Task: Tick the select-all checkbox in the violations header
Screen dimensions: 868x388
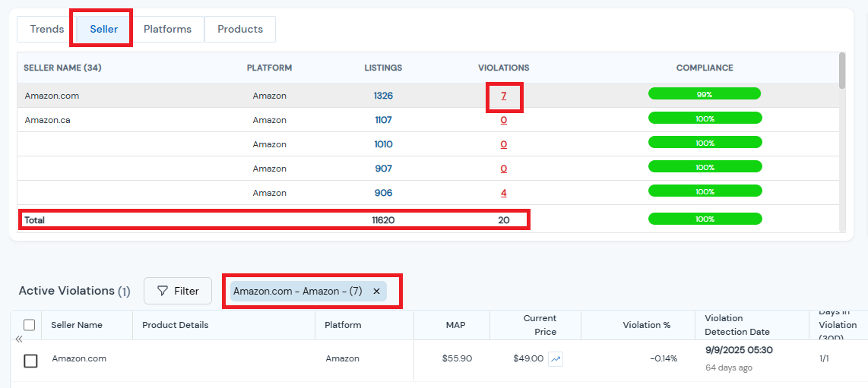Action: click(x=30, y=325)
